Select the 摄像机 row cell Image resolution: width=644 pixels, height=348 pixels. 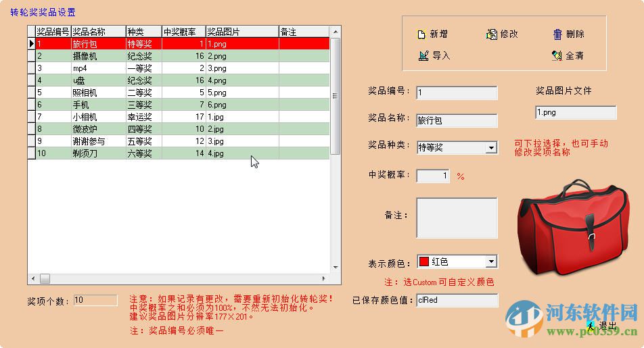(99, 56)
